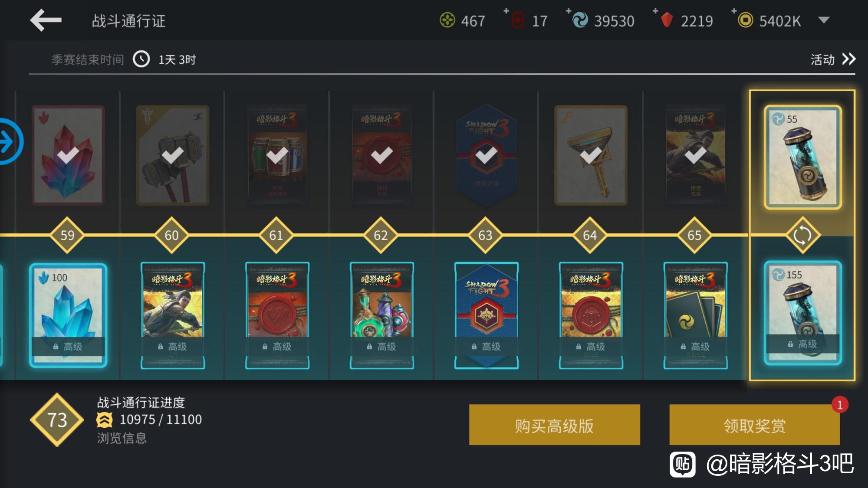Select the claimed red crystal reward at level 59
The width and height of the screenshot is (868, 488).
68,155
